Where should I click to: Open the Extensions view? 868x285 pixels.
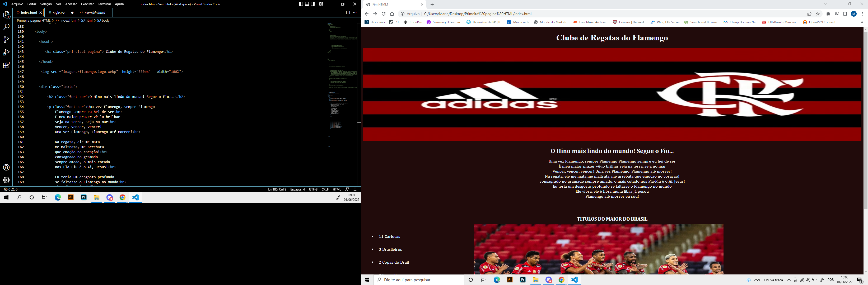click(x=6, y=65)
